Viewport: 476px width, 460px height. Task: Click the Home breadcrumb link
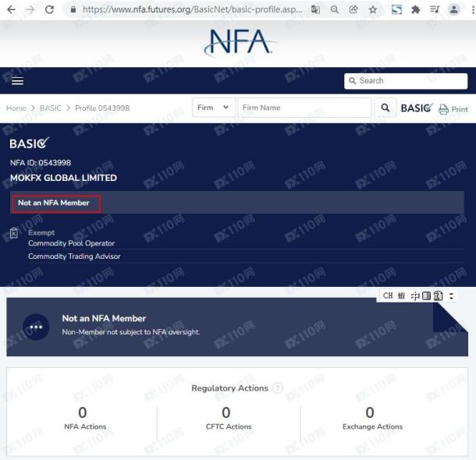pyautogui.click(x=16, y=108)
